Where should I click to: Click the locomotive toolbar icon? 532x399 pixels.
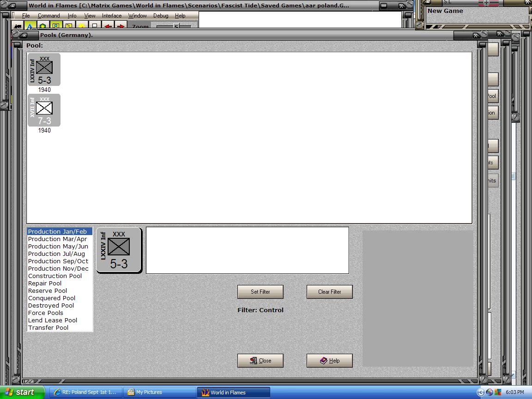(x=17, y=25)
